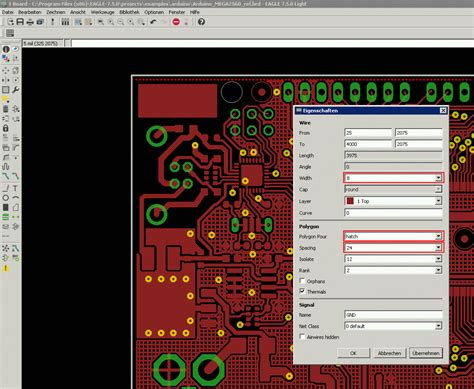Viewport: 474px width, 389px height.
Task: Click the Abbrechen button
Action: click(389, 353)
